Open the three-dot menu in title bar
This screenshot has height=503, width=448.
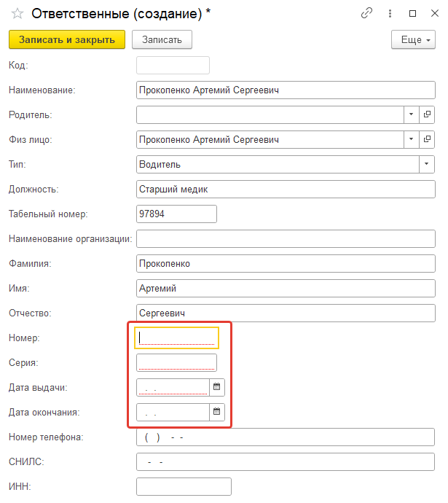390,13
